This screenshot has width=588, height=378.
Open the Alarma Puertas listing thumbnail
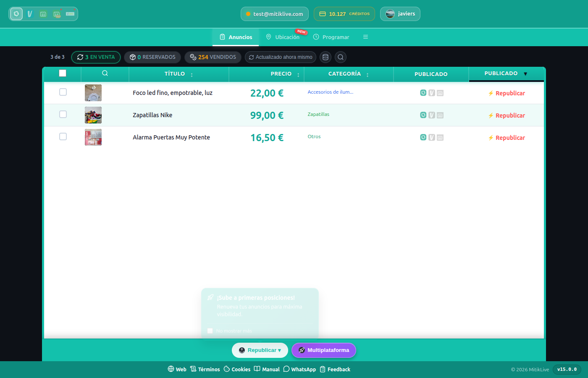(x=93, y=137)
